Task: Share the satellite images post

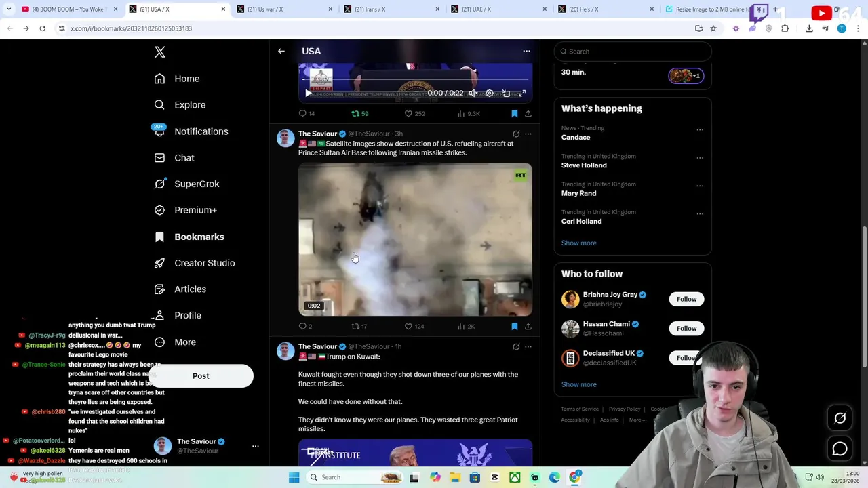Action: point(528,327)
